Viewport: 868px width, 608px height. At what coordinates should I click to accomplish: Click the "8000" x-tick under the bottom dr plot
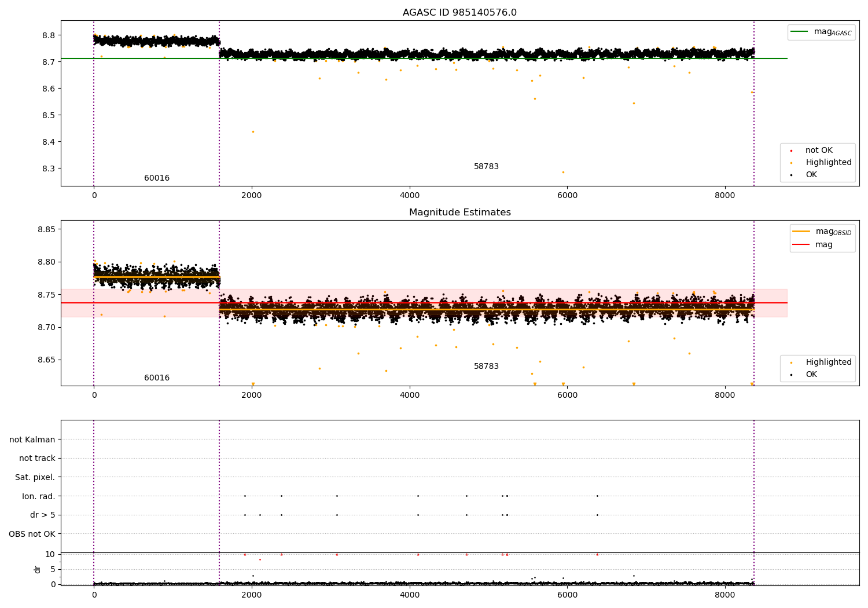725,595
